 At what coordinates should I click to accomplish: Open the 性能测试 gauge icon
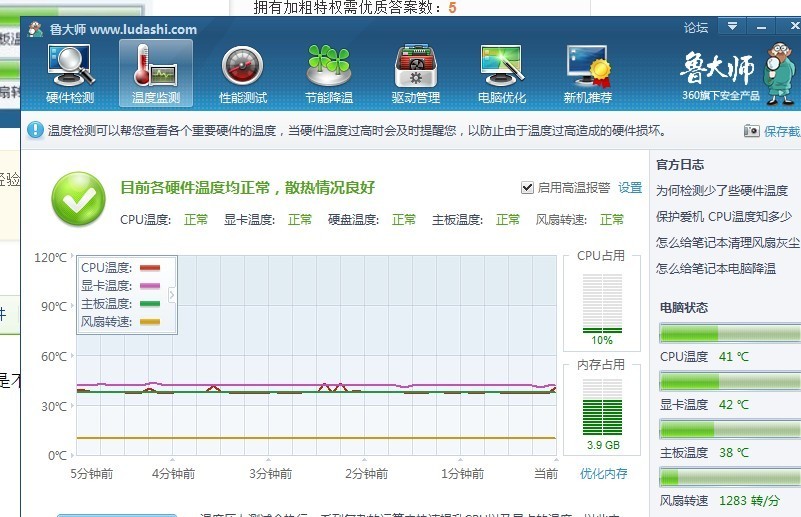click(243, 74)
